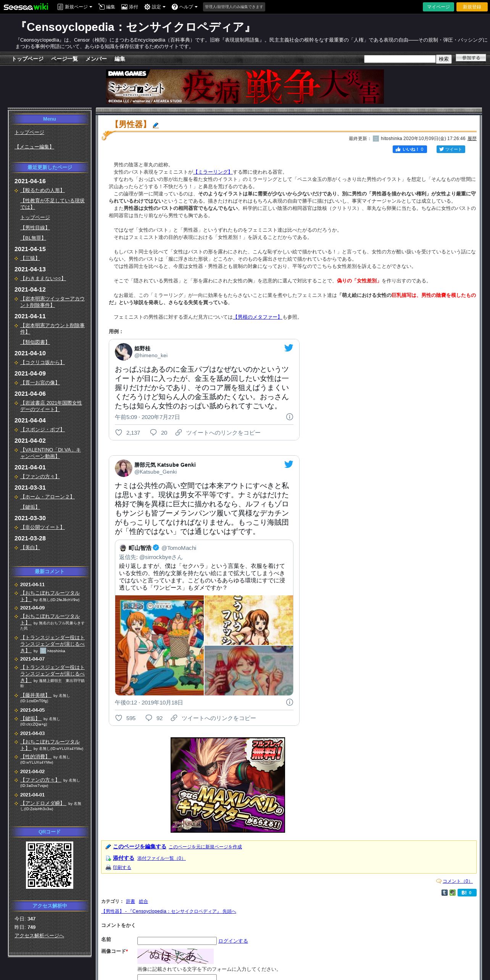Click the green マイページ button
The width and height of the screenshot is (490, 980).
[x=438, y=7]
